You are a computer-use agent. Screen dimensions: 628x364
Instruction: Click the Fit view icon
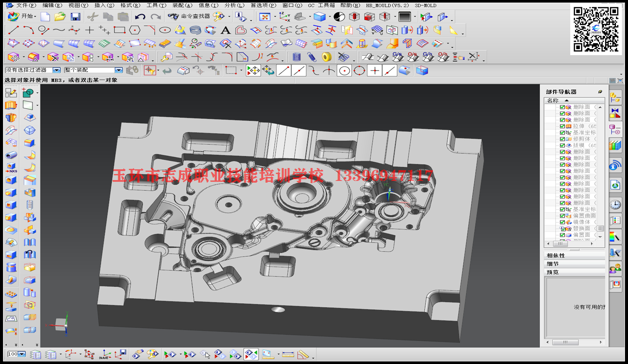click(265, 17)
